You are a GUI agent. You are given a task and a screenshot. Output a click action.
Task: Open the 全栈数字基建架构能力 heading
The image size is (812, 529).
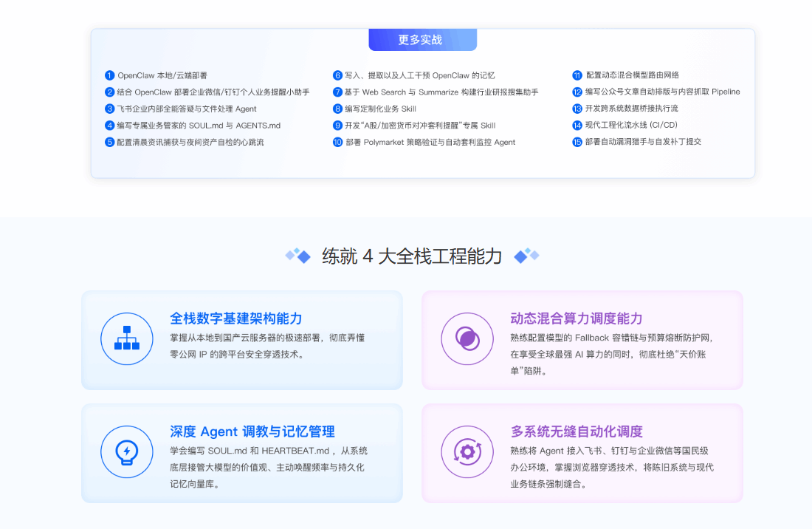236,318
